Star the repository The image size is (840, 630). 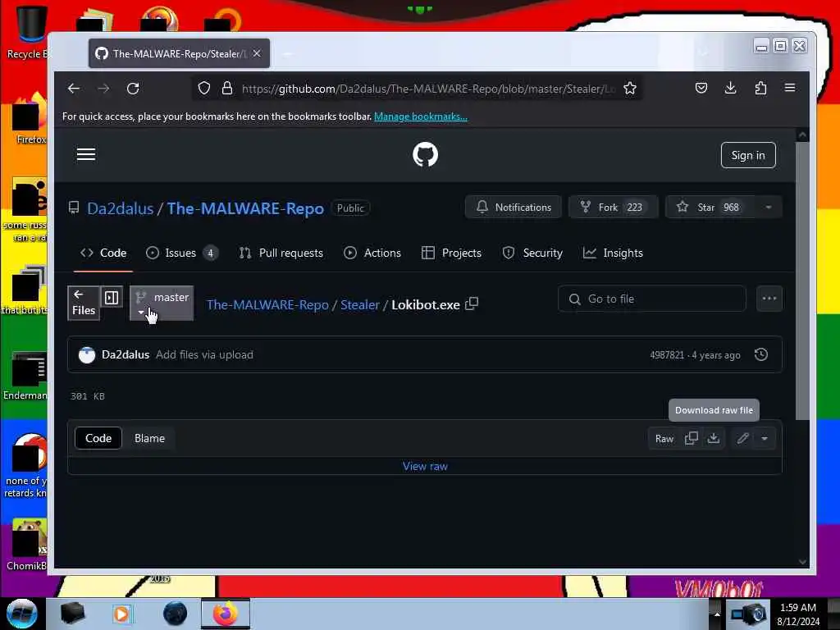click(710, 208)
